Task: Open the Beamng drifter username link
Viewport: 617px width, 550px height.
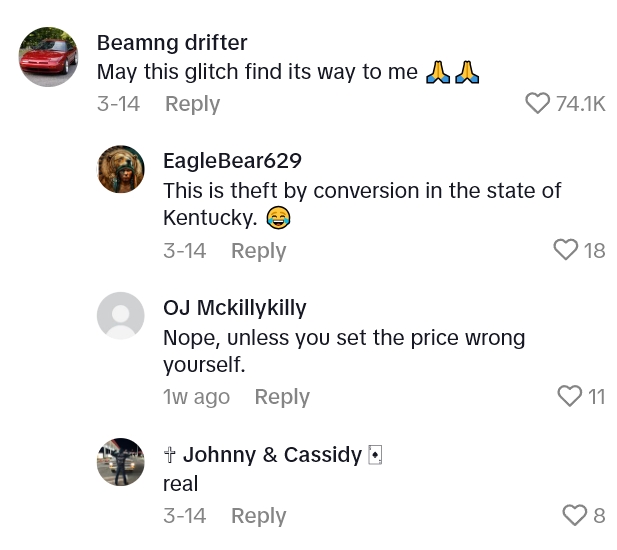Action: (x=172, y=43)
